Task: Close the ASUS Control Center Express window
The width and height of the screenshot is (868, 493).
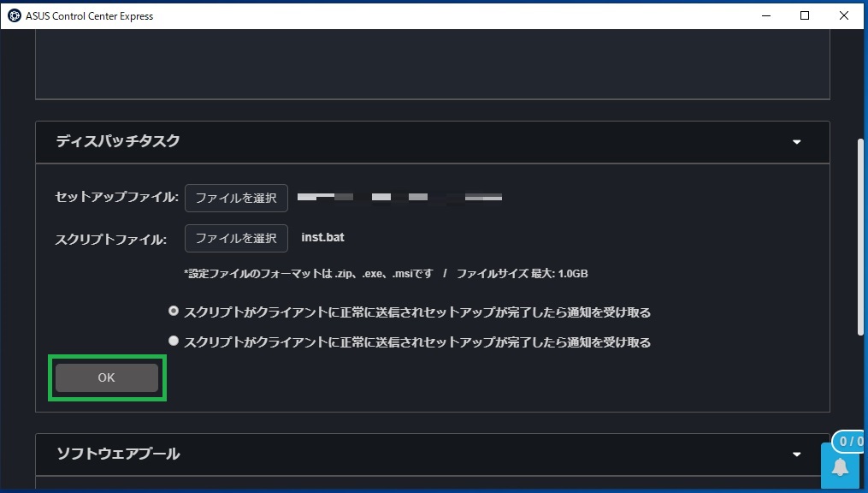Action: coord(844,15)
